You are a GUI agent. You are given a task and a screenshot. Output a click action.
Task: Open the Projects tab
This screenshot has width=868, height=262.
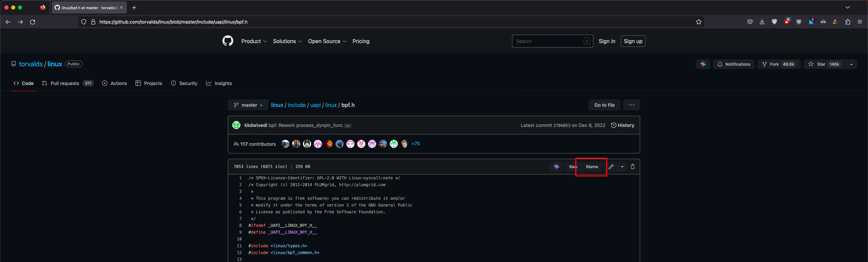click(x=149, y=83)
